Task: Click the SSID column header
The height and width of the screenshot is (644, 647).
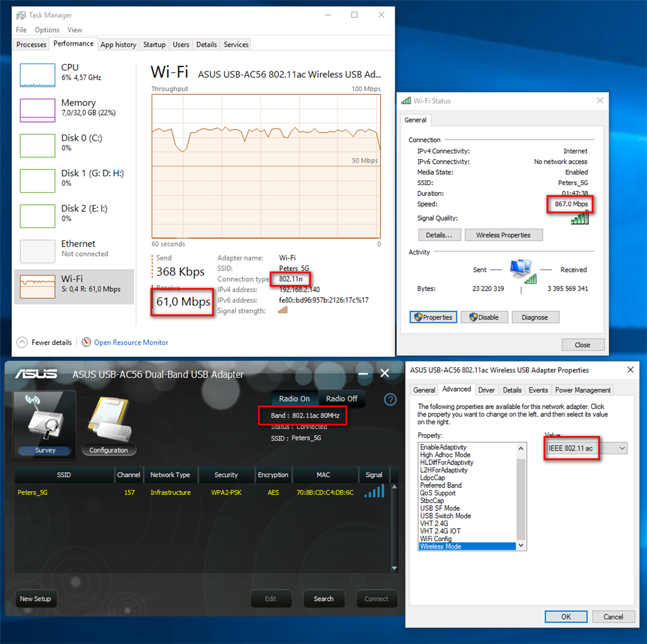Action: (64, 475)
